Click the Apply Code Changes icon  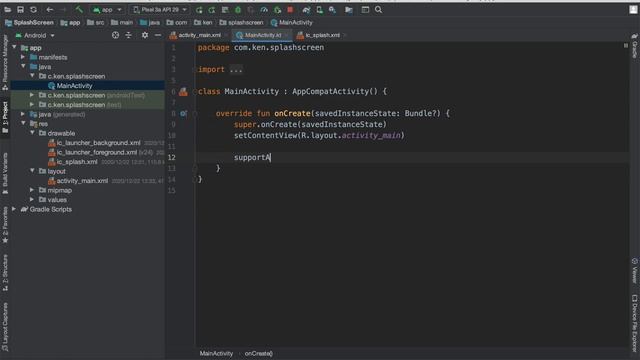225,9
